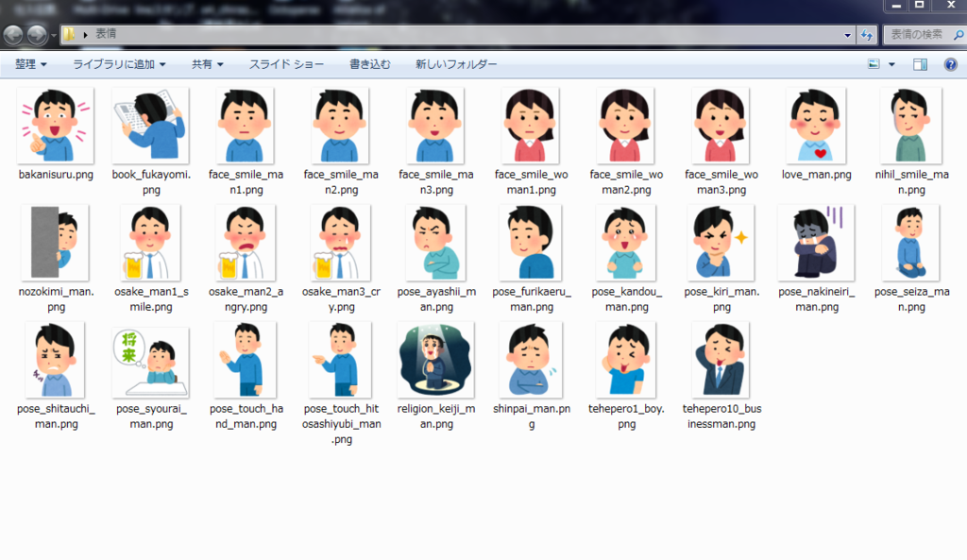Click 書き込む burn button
The height and width of the screenshot is (560, 967).
[x=370, y=64]
